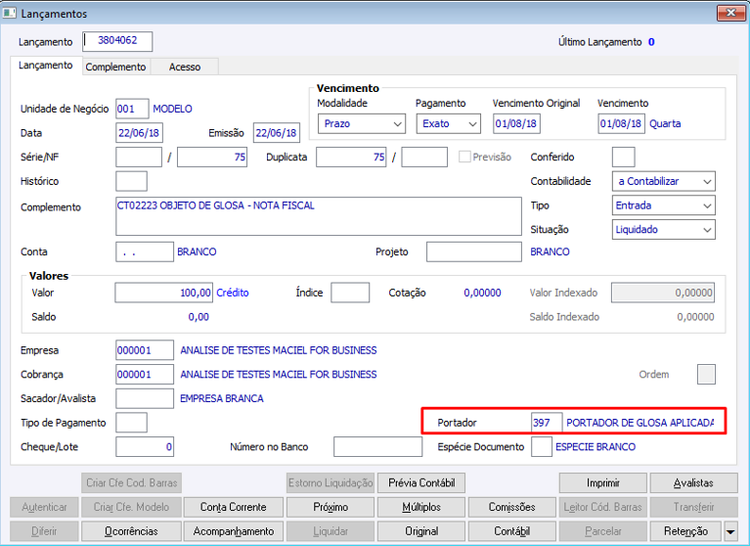Click the Duplicata suffix field after slash
This screenshot has height=546, width=750.
point(425,157)
